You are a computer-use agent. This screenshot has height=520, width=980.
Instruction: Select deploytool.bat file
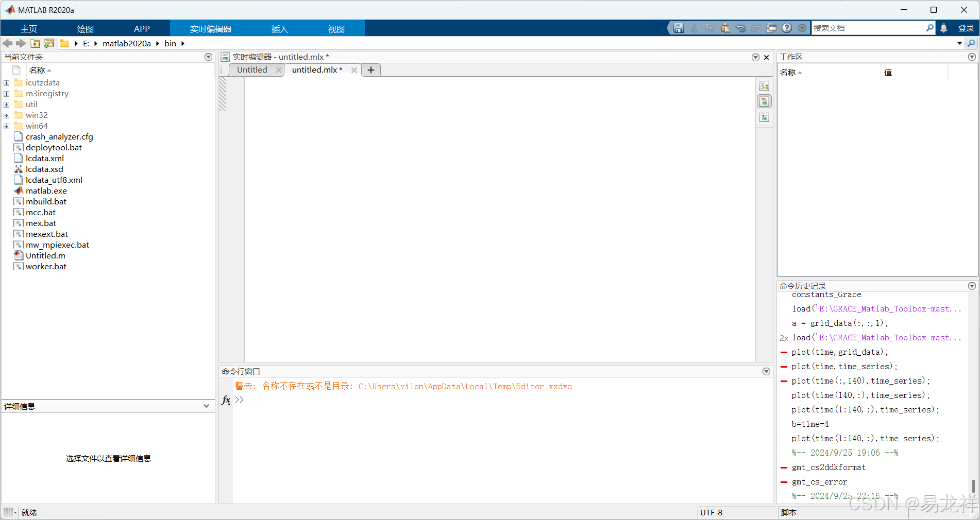tap(54, 147)
